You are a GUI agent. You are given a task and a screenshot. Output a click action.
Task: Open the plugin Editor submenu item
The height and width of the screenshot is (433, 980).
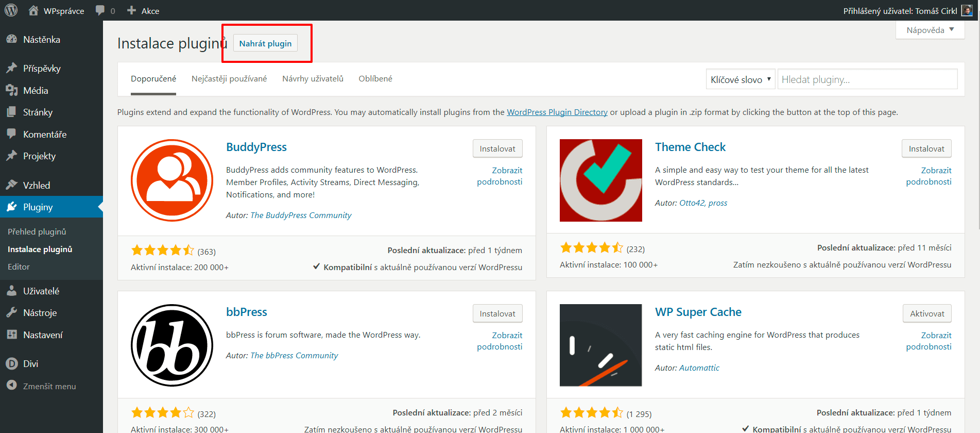[x=19, y=267]
